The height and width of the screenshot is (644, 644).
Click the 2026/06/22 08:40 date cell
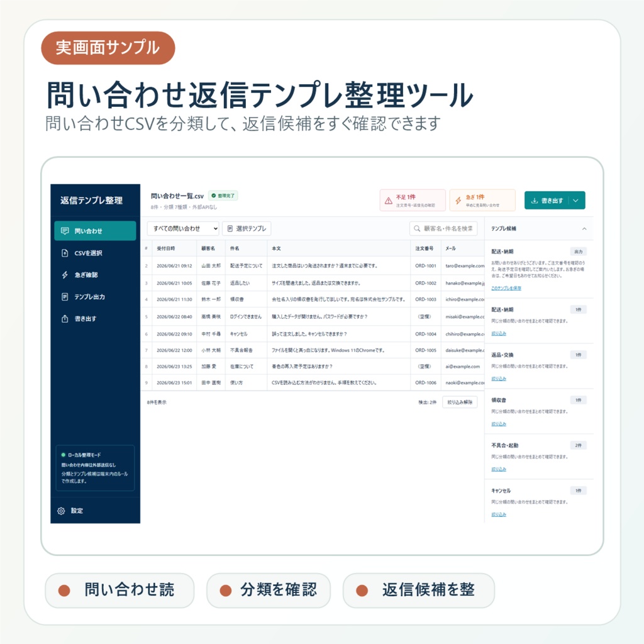pyautogui.click(x=174, y=317)
